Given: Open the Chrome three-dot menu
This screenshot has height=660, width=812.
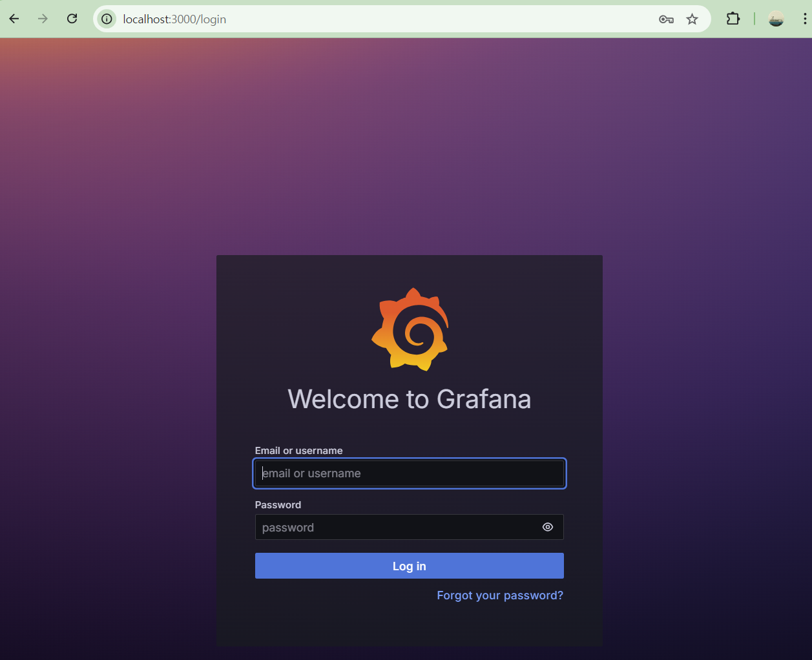Looking at the screenshot, I should pos(804,19).
